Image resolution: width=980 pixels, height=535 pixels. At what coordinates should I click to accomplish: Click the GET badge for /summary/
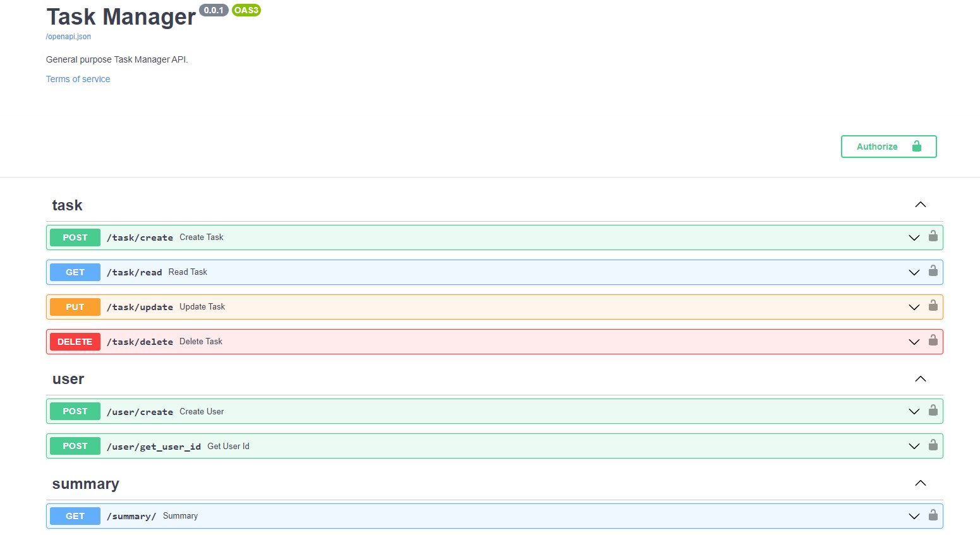pyautogui.click(x=75, y=516)
